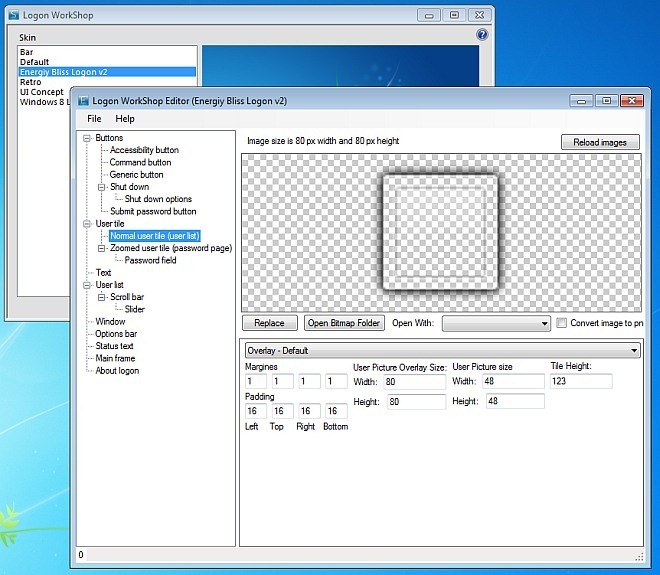Select Normal user tile (user list)

tap(154, 236)
